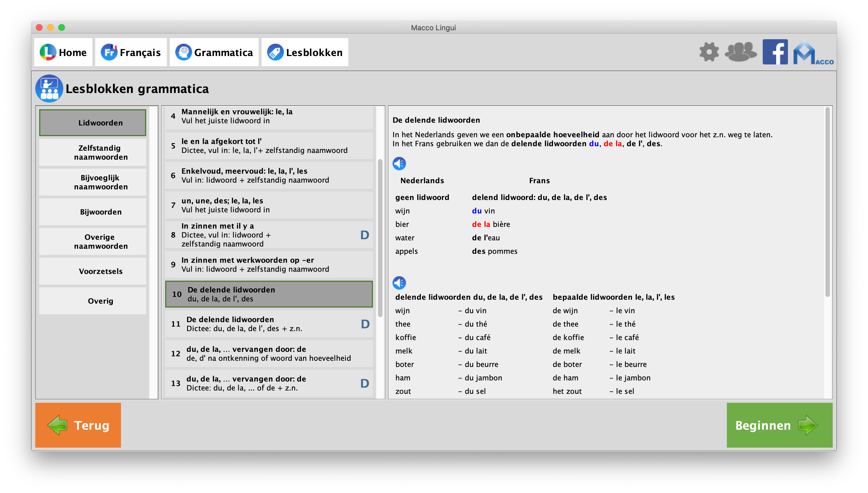Play audio for delende lidwoorden comparison table

(399, 283)
